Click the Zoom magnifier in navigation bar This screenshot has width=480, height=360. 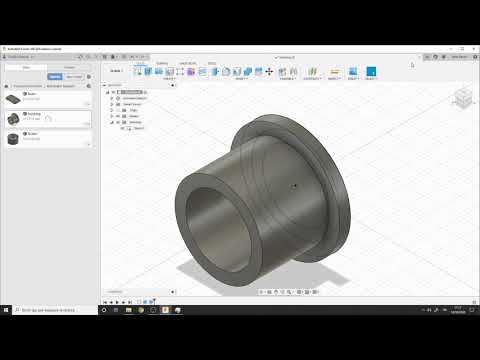pyautogui.click(x=289, y=292)
